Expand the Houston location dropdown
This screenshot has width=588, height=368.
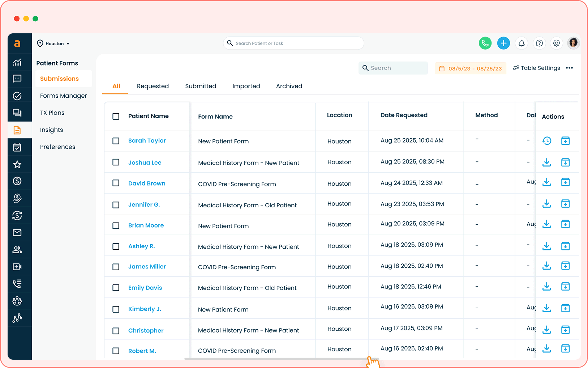pyautogui.click(x=53, y=44)
